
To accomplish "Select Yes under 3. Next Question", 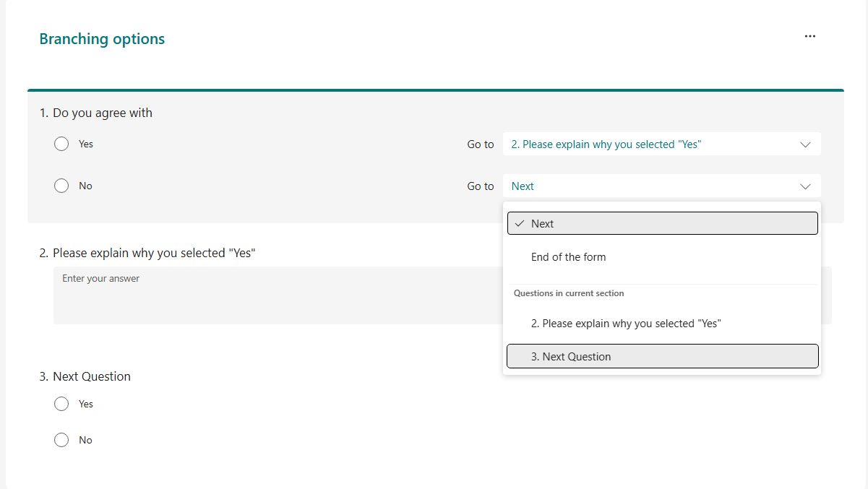I will coord(61,404).
